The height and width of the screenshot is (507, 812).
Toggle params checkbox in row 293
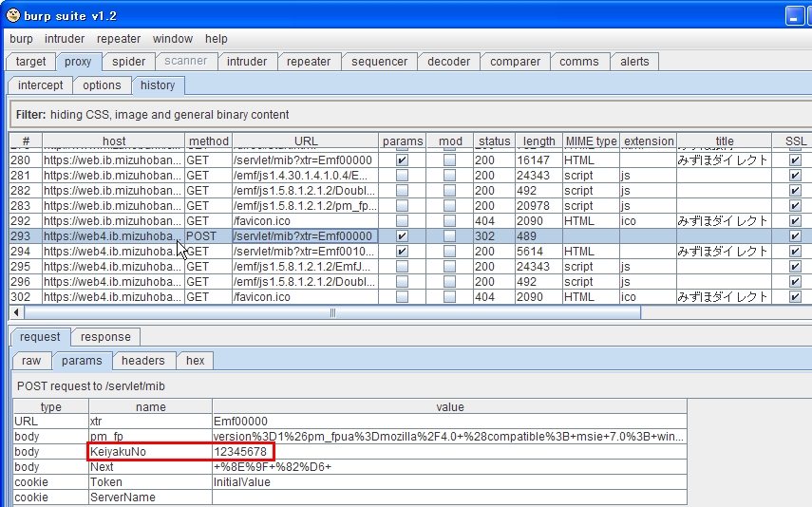[402, 236]
